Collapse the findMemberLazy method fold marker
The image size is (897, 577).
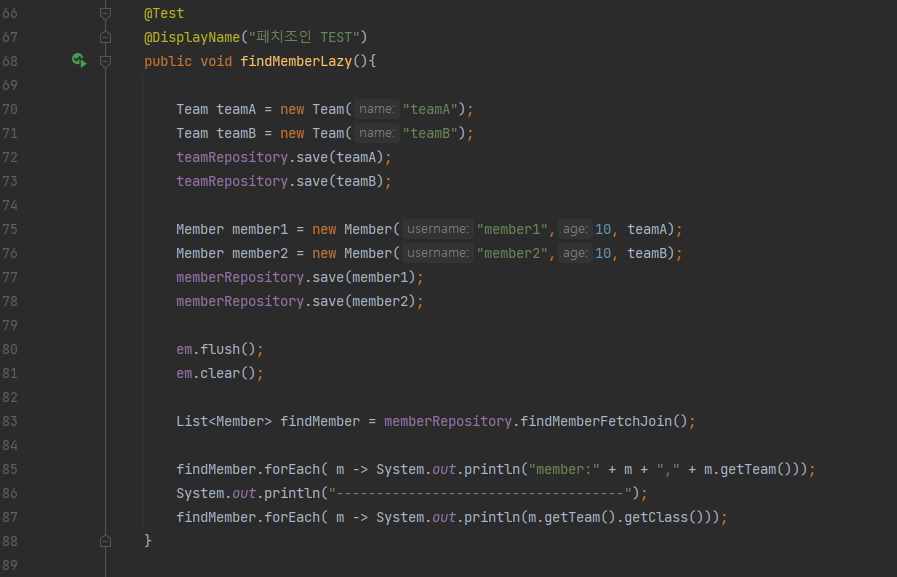coord(105,61)
